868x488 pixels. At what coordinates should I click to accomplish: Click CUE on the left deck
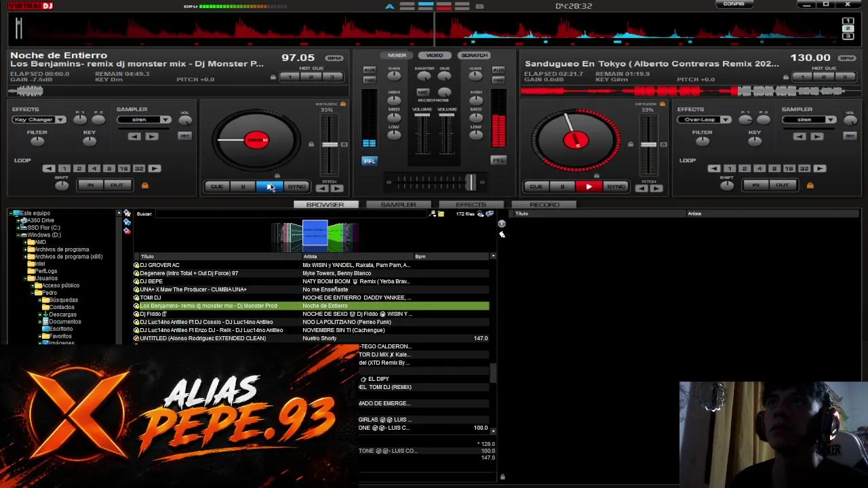(x=216, y=186)
